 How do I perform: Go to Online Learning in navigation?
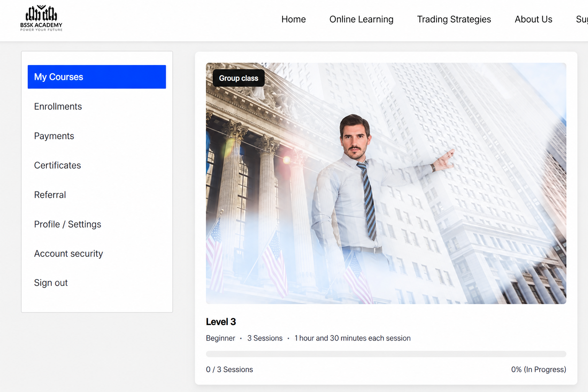[x=361, y=20]
